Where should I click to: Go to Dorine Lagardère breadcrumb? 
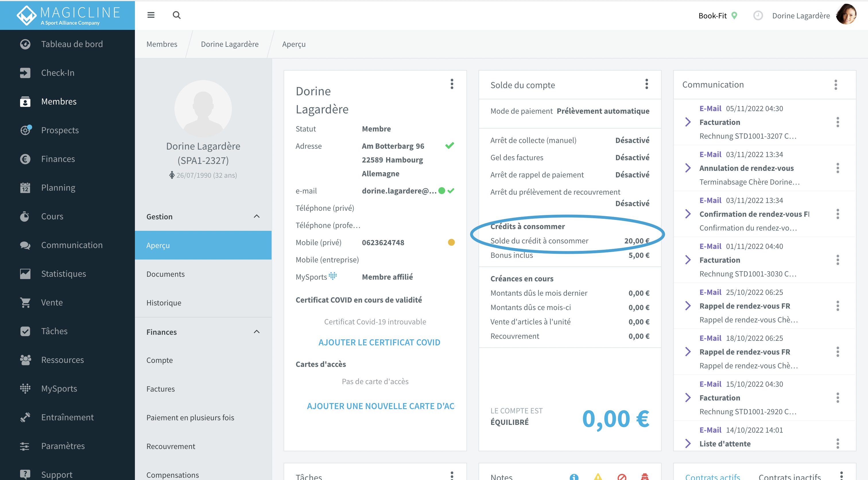coord(229,44)
